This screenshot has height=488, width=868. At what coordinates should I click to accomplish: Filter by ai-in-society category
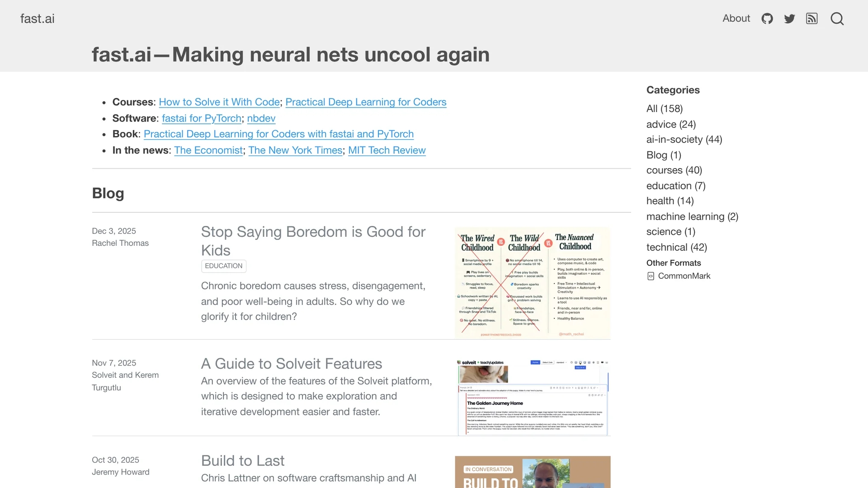[x=684, y=140]
